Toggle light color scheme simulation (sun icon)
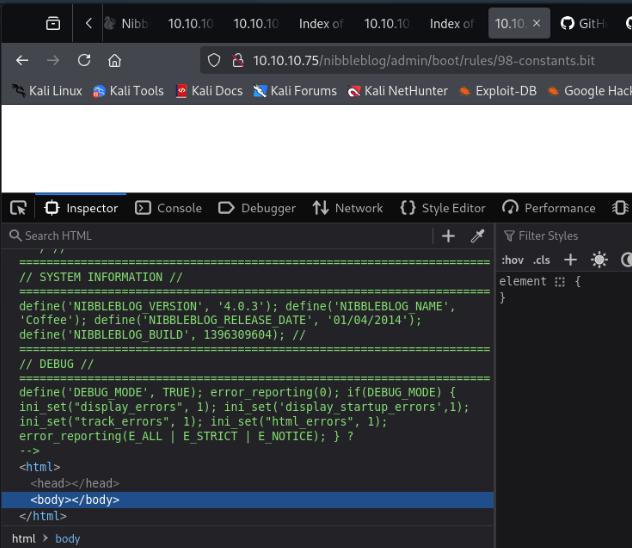Viewport: 632px width, 548px height. pos(599,260)
